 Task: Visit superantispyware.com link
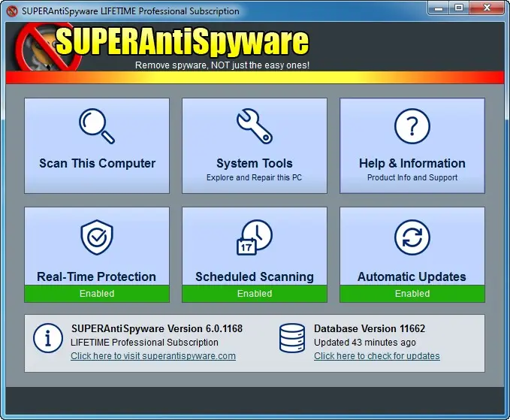click(x=153, y=356)
